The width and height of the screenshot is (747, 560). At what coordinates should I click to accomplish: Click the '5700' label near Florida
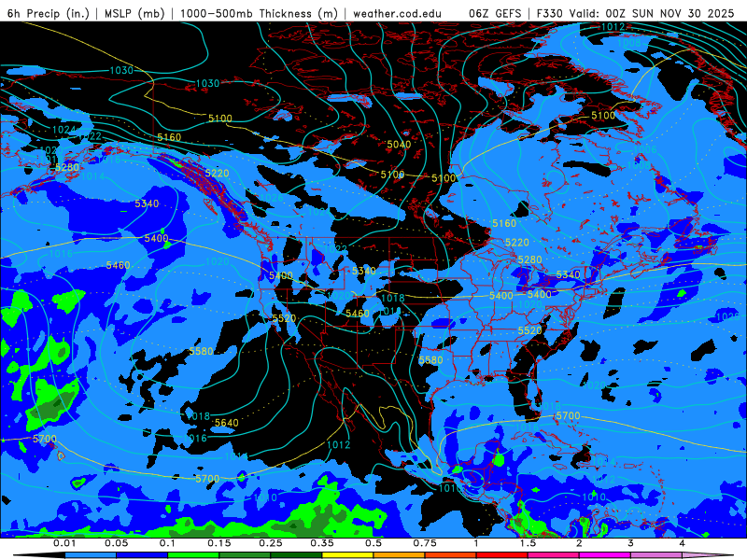click(x=568, y=415)
